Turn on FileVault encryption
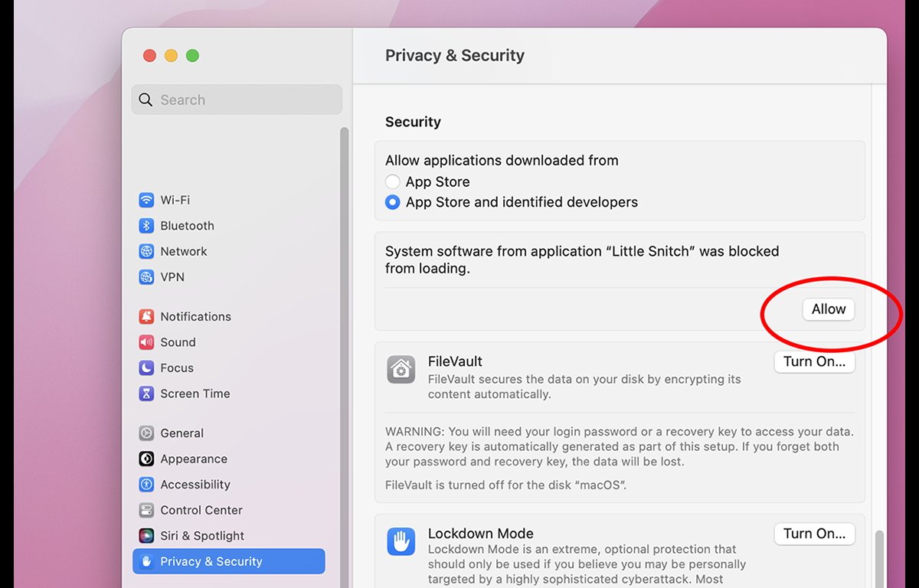 click(814, 362)
